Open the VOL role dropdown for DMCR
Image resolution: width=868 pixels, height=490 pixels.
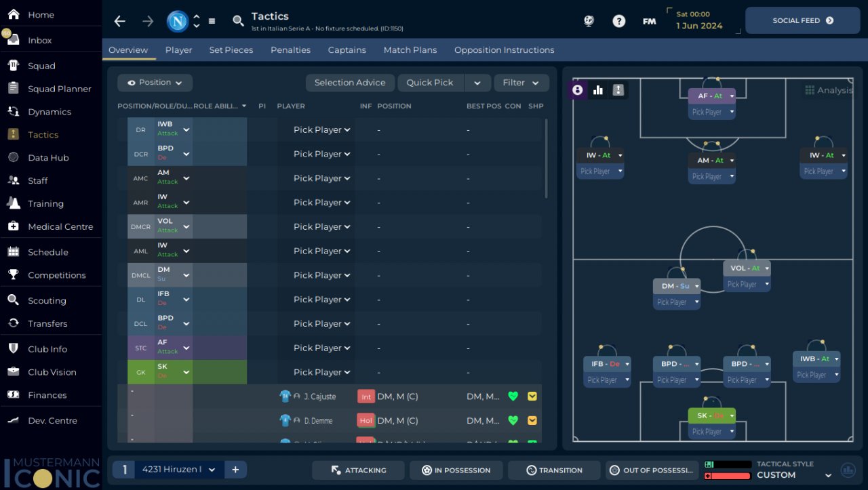click(x=186, y=226)
